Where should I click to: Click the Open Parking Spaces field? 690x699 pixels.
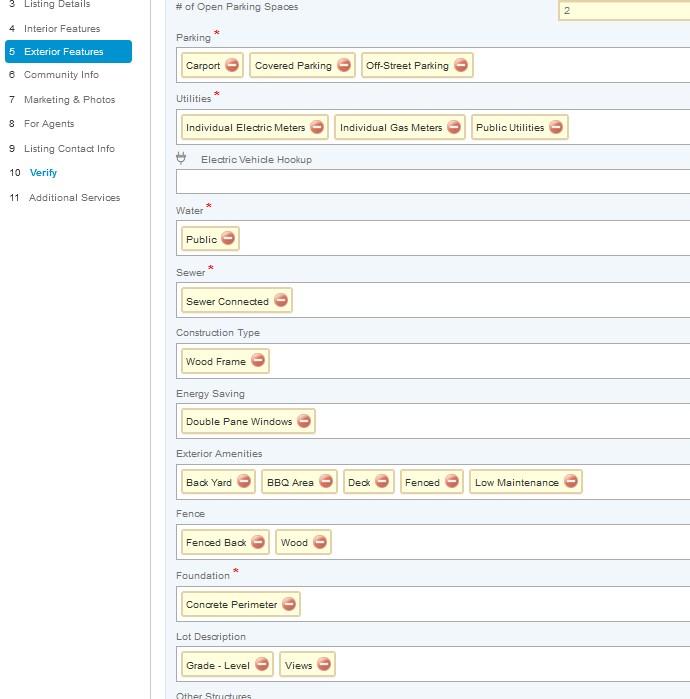pos(624,11)
